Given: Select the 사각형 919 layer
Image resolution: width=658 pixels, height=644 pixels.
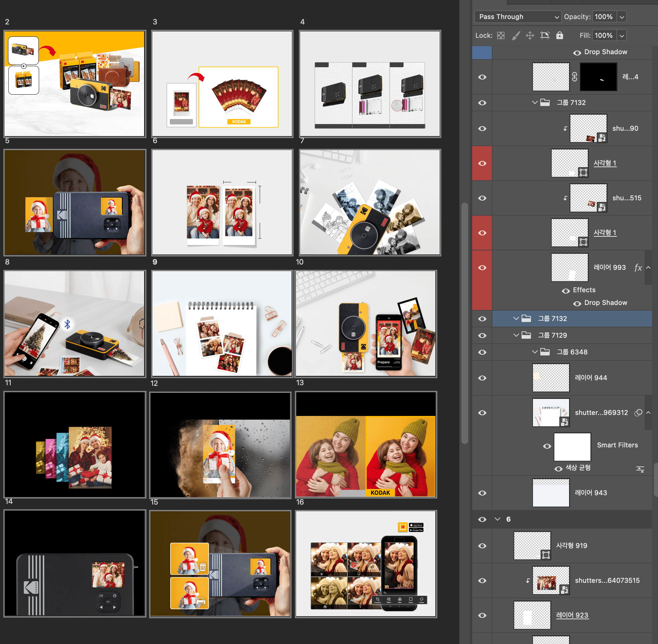Looking at the screenshot, I should pos(571,546).
